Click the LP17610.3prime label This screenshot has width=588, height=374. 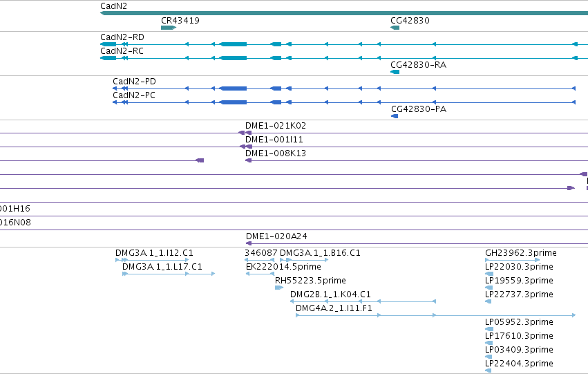click(x=519, y=336)
